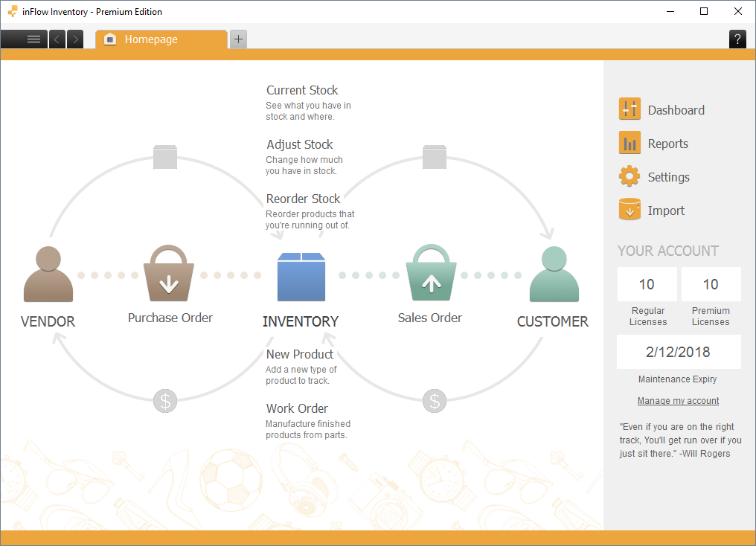Click the dollar sign under Purchase Order
756x546 pixels.
[x=165, y=402]
